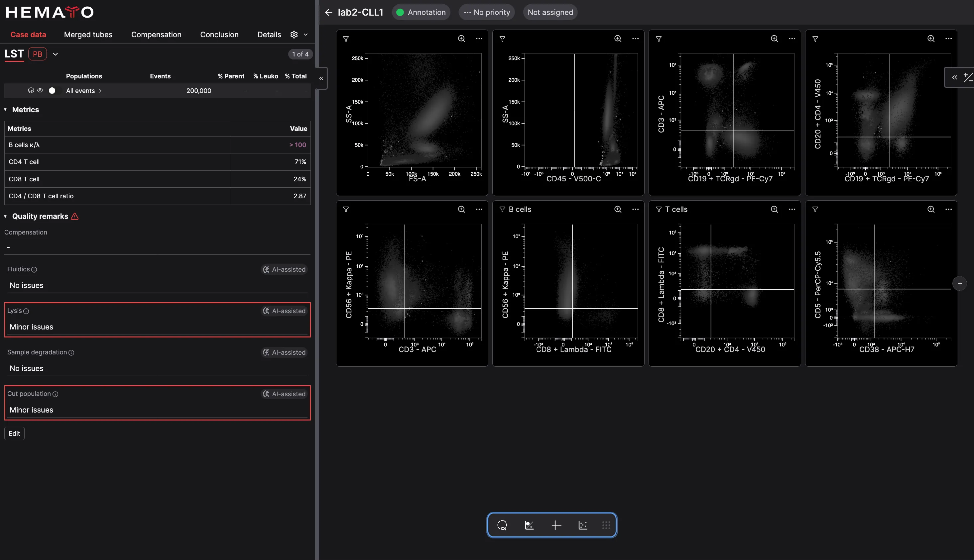This screenshot has width=974, height=560.
Task: Open more options on FS-A vs SS-A plot
Action: [479, 39]
